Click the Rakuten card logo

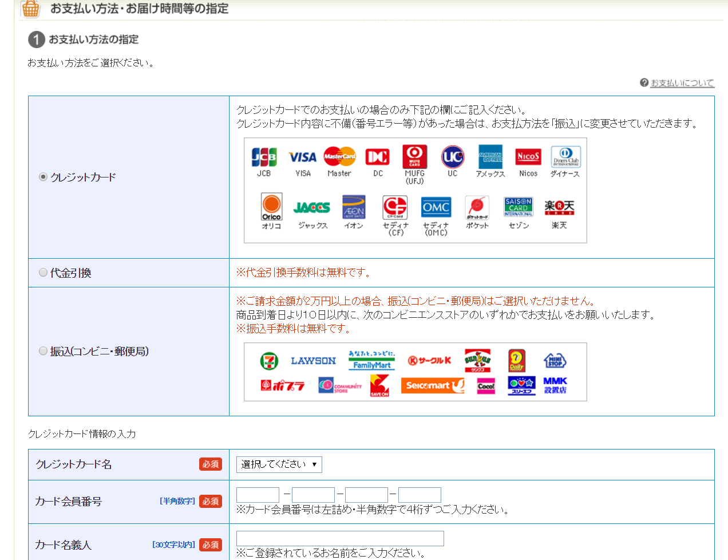[x=559, y=207]
